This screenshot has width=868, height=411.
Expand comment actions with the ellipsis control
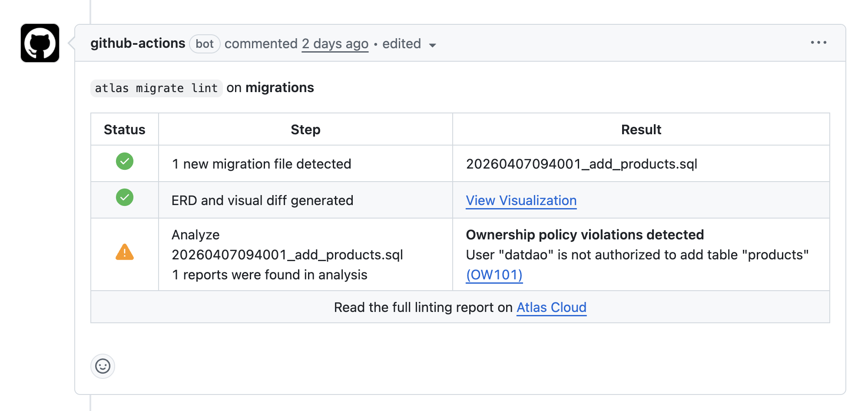(818, 42)
